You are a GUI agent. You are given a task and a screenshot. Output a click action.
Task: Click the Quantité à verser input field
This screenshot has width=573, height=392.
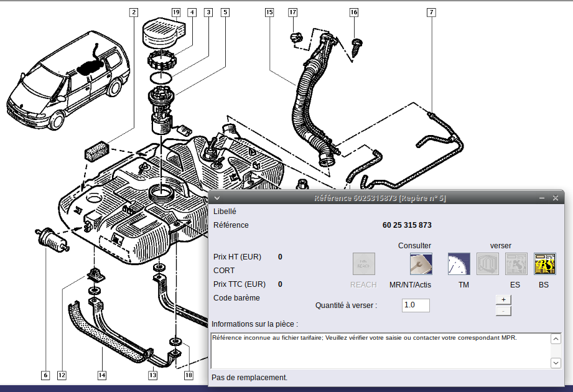(x=416, y=306)
